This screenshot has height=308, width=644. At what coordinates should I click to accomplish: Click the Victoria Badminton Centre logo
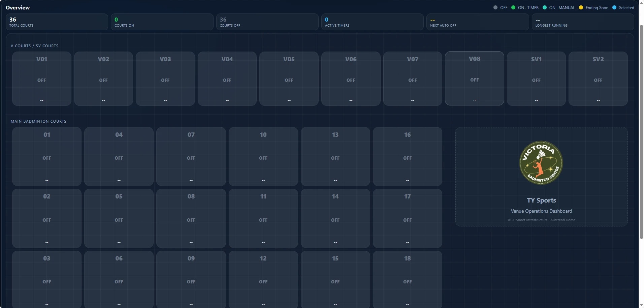coord(541,162)
